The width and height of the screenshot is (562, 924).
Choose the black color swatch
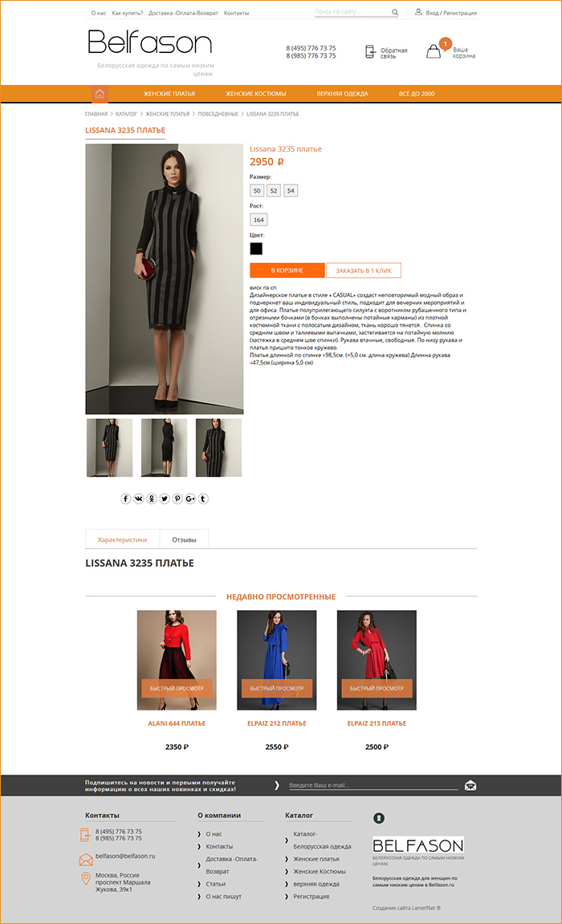(256, 249)
